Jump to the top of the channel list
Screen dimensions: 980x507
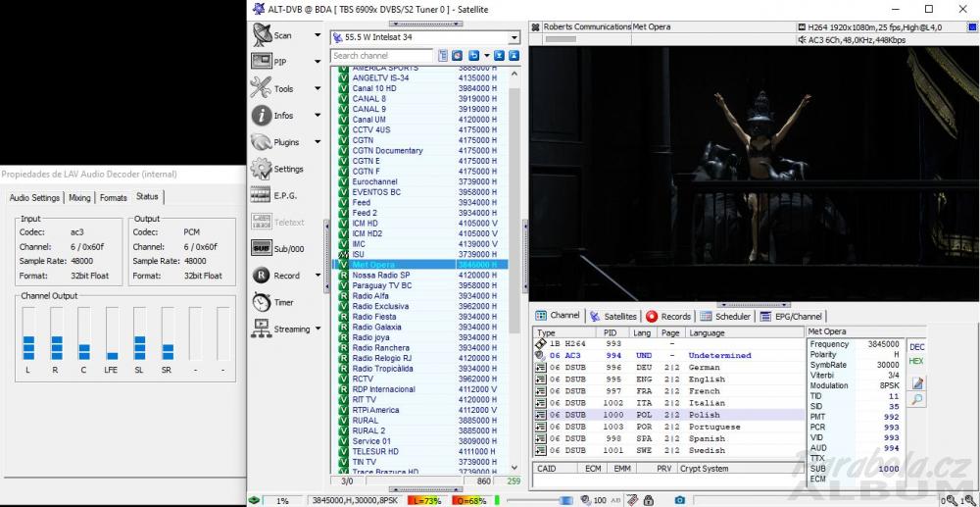(x=514, y=56)
